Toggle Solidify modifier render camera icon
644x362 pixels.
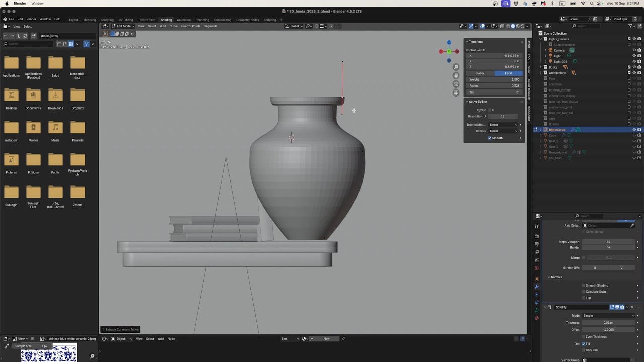coord(622,307)
